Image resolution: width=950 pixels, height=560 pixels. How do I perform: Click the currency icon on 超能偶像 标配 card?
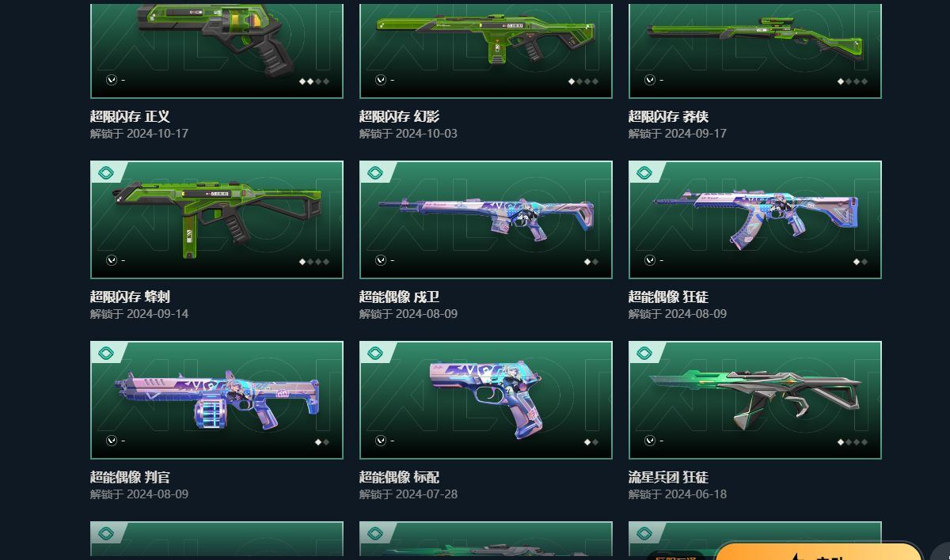pos(381,441)
